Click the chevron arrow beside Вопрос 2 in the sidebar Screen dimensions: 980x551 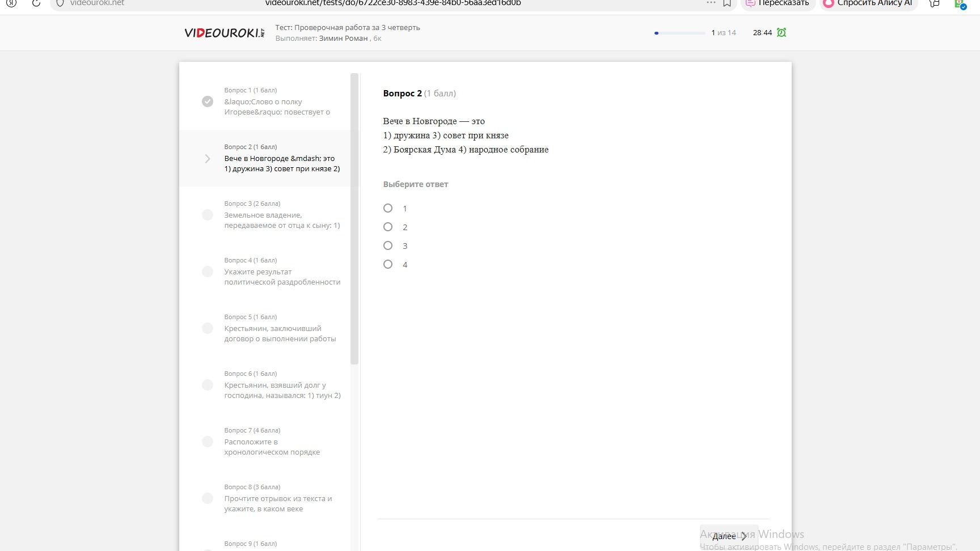click(x=208, y=159)
